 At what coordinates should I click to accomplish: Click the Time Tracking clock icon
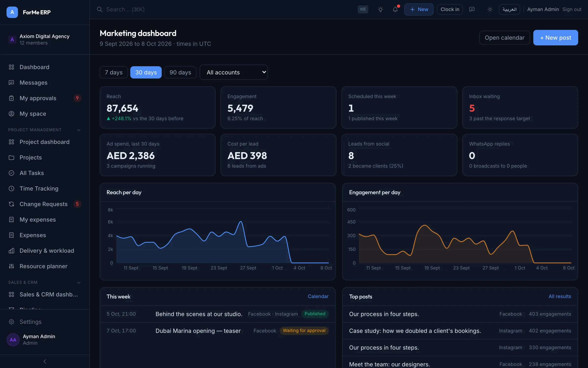(12, 188)
